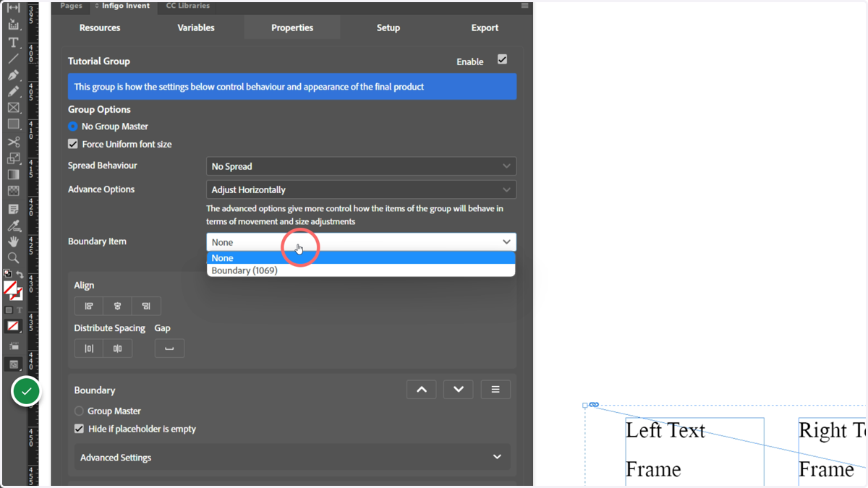The width and height of the screenshot is (868, 488).
Task: Click the Boundary Item dropdown field
Action: [x=361, y=241]
